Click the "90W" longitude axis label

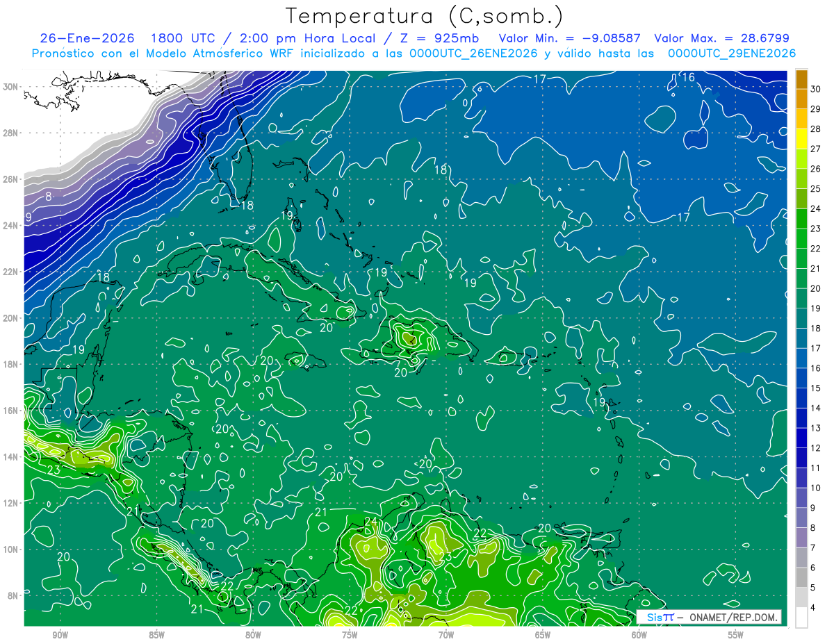(60, 635)
